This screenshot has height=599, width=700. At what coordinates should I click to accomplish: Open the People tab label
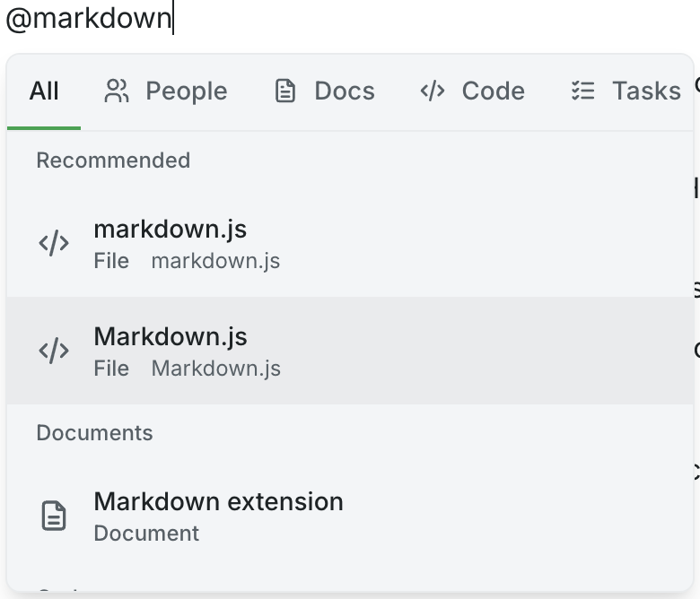[186, 91]
